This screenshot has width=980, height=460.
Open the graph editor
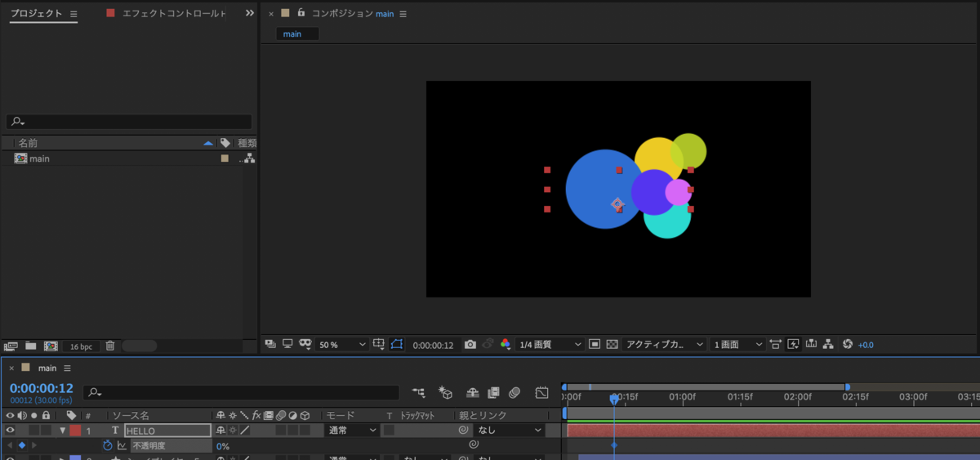tap(541, 393)
